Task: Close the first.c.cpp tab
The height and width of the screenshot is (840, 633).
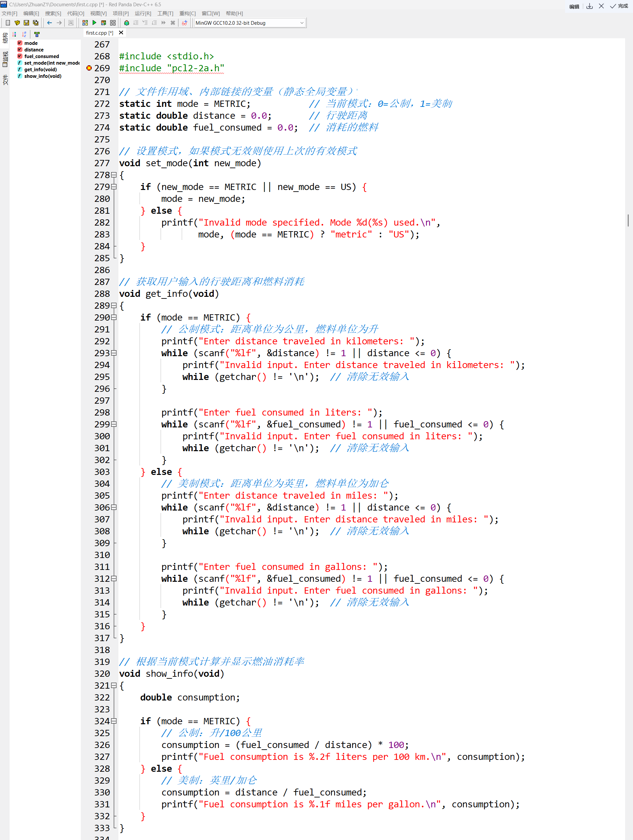Action: tap(121, 33)
